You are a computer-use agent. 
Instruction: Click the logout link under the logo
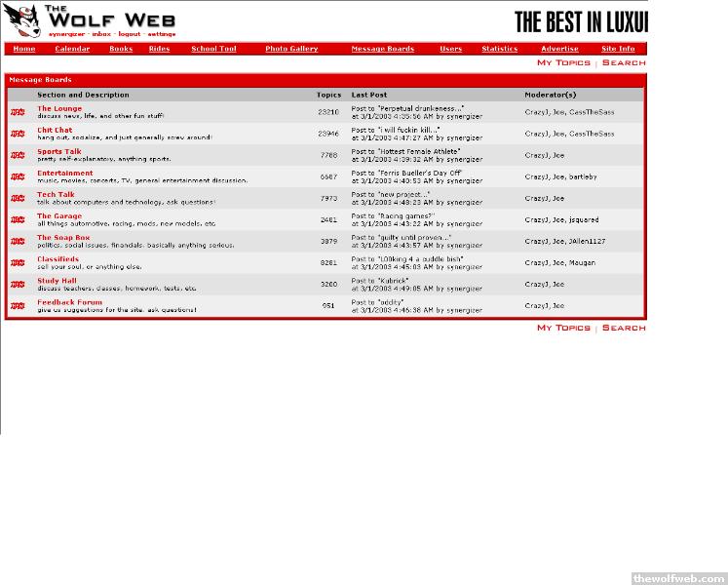click(x=129, y=34)
